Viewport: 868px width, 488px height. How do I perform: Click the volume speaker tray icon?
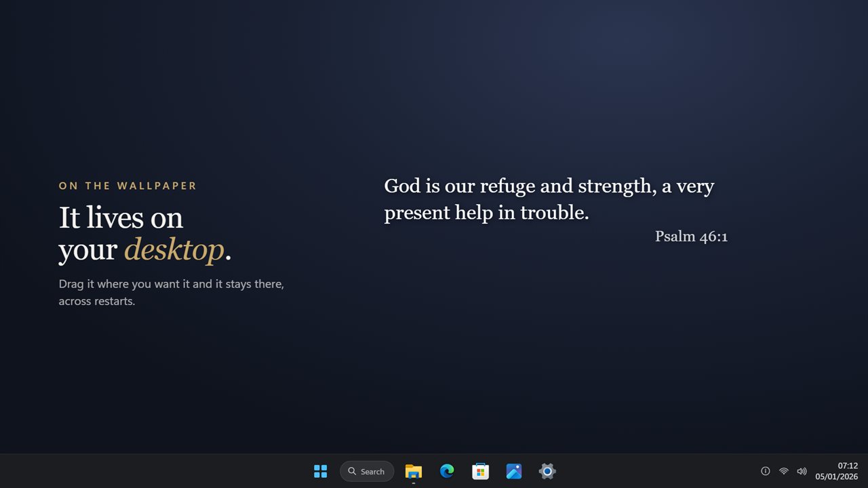pyautogui.click(x=802, y=471)
